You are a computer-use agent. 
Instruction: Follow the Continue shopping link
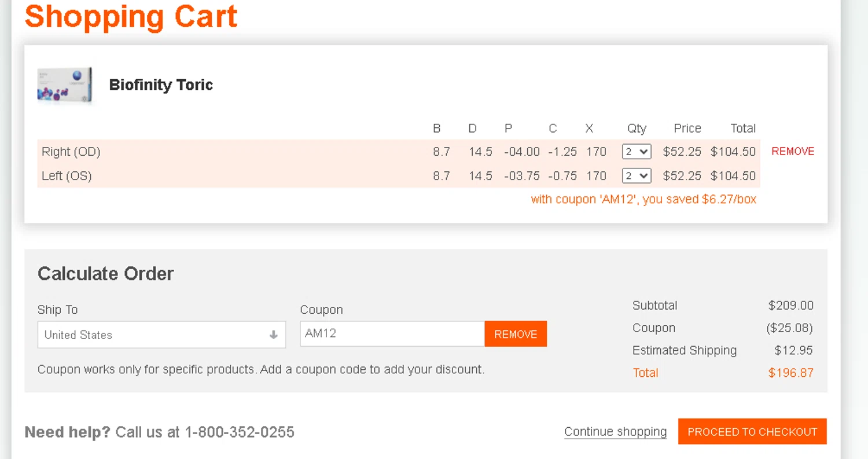615,432
